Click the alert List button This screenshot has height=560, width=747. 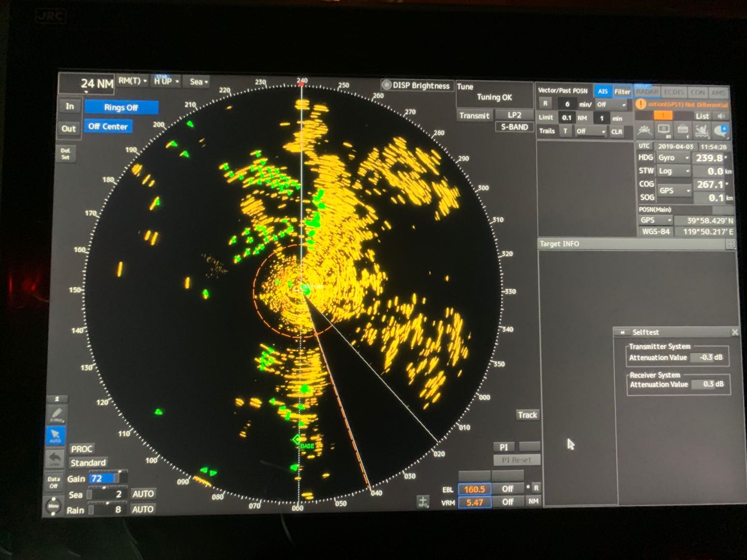coord(702,116)
